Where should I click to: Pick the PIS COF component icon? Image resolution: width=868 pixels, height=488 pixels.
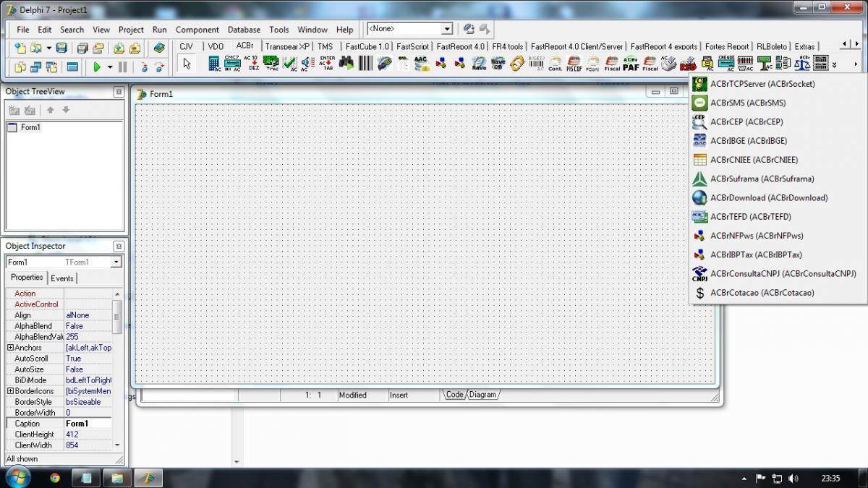[x=574, y=64]
